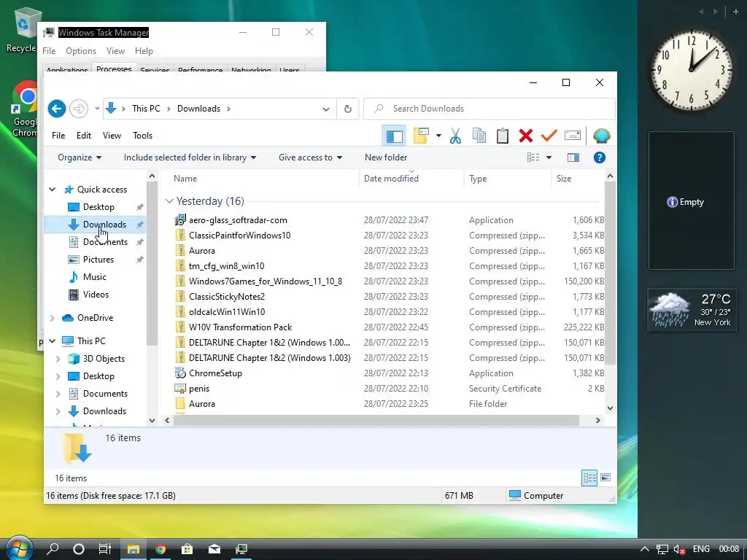Open Include selected folder in library

tap(190, 157)
